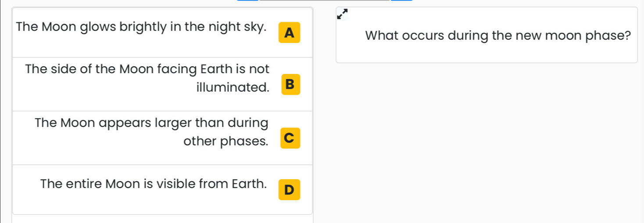
Task: Click the yellow B letter badge
Action: (x=289, y=85)
